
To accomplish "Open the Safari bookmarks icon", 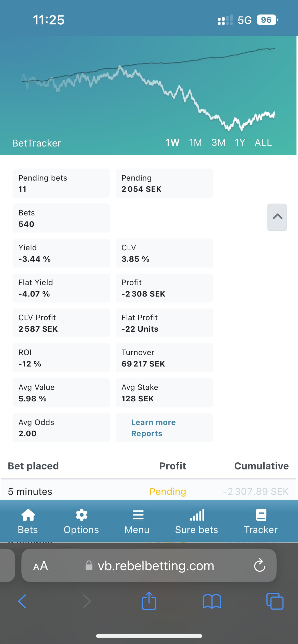I will [212, 601].
